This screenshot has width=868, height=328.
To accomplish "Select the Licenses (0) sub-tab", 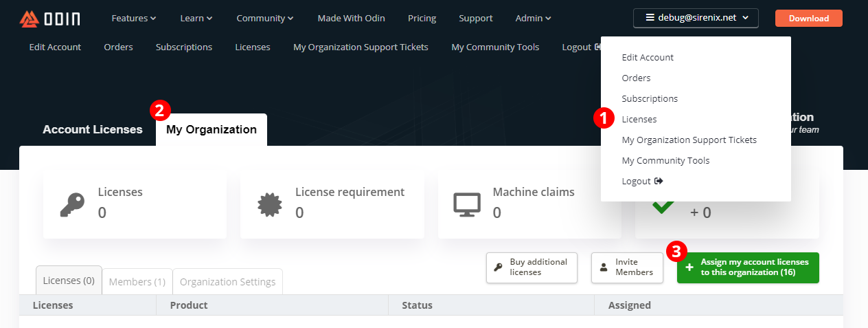I will pyautogui.click(x=69, y=281).
